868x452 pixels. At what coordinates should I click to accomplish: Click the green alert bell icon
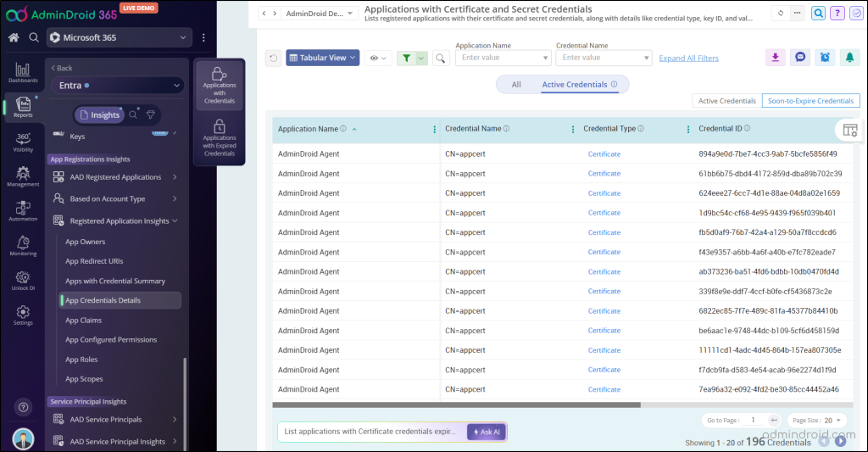(849, 57)
